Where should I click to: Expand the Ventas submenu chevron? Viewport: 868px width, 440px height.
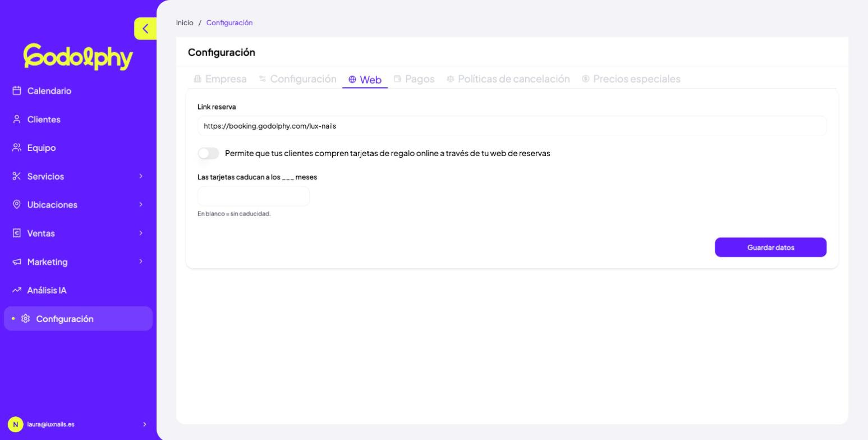[x=141, y=233]
